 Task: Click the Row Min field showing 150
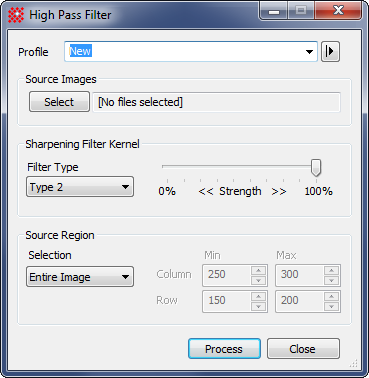click(x=227, y=301)
